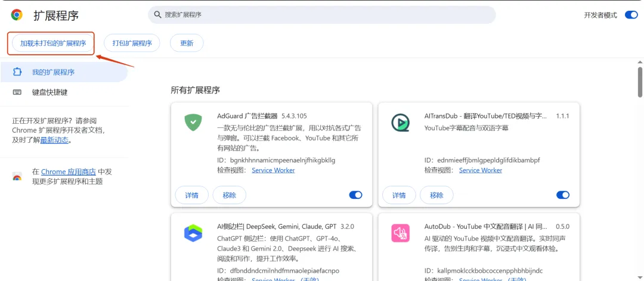644x281 pixels.
Task: Disable the AdGuard 广告拦截器 extension toggle
Action: [x=355, y=195]
